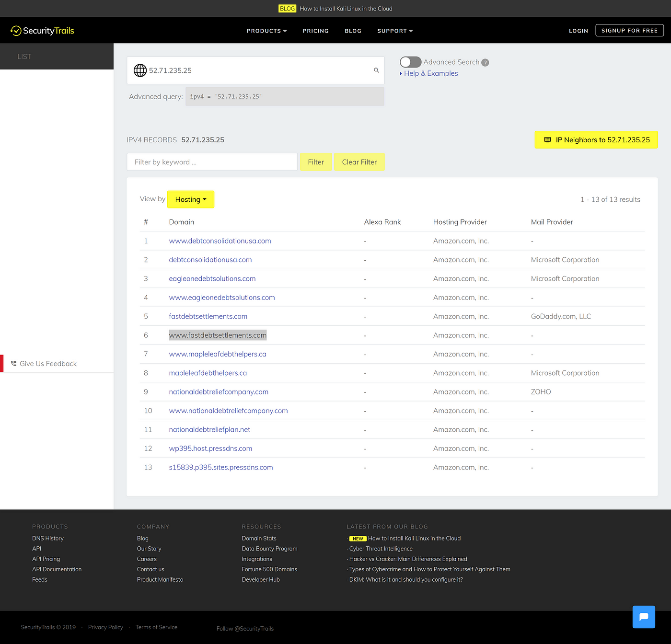Screen dimensions: 671x644
Task: Open Terms of Service footer link
Action: 156,627
